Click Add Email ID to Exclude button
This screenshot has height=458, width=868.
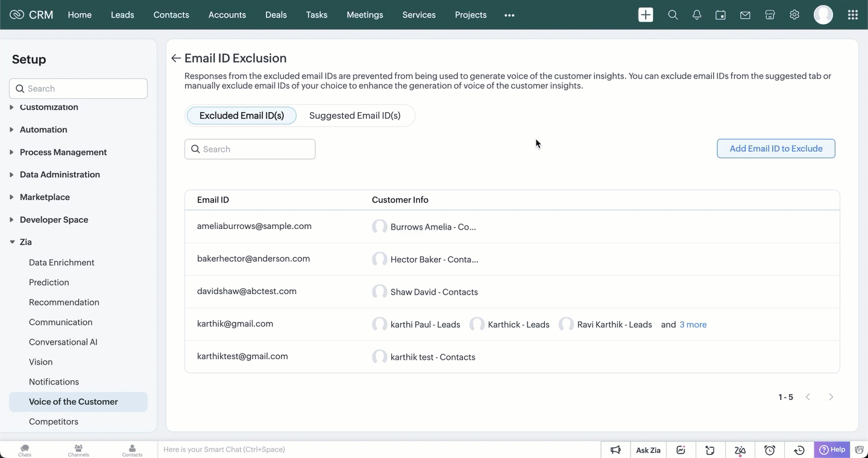click(776, 149)
